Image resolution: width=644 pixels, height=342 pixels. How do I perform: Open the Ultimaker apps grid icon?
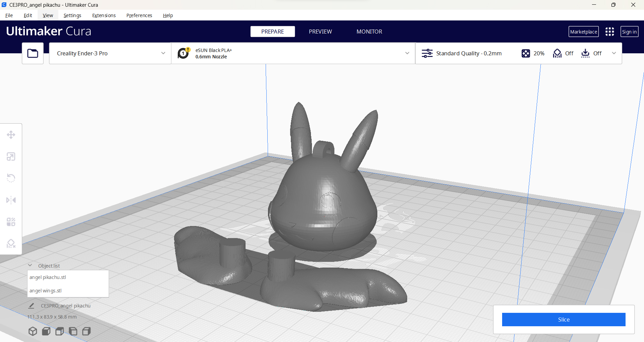[609, 32]
